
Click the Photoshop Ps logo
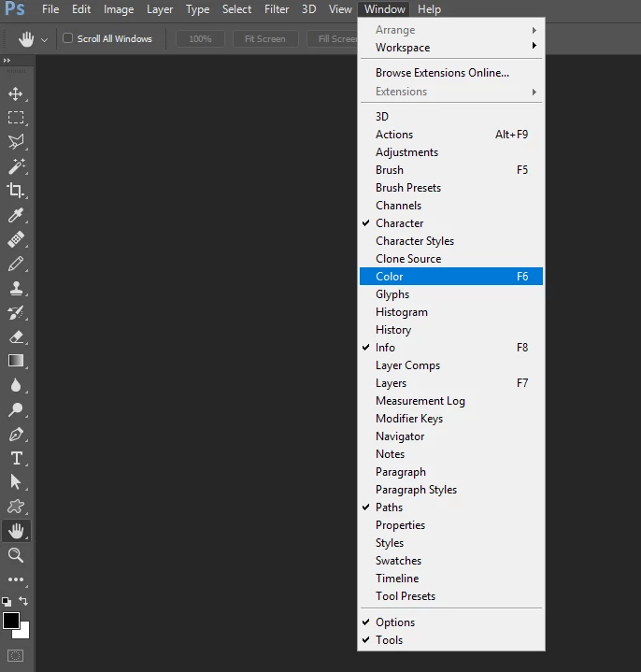click(15, 8)
